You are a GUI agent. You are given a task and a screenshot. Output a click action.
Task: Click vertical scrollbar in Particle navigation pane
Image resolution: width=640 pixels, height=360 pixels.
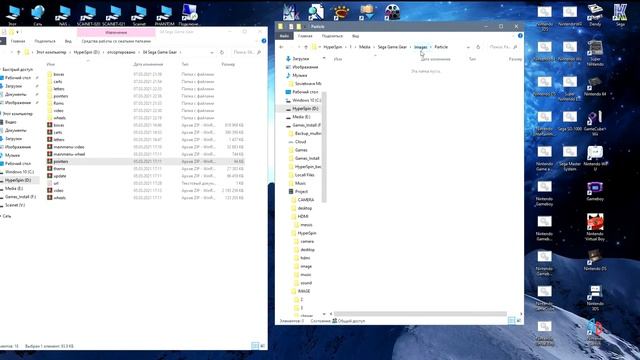point(324,147)
